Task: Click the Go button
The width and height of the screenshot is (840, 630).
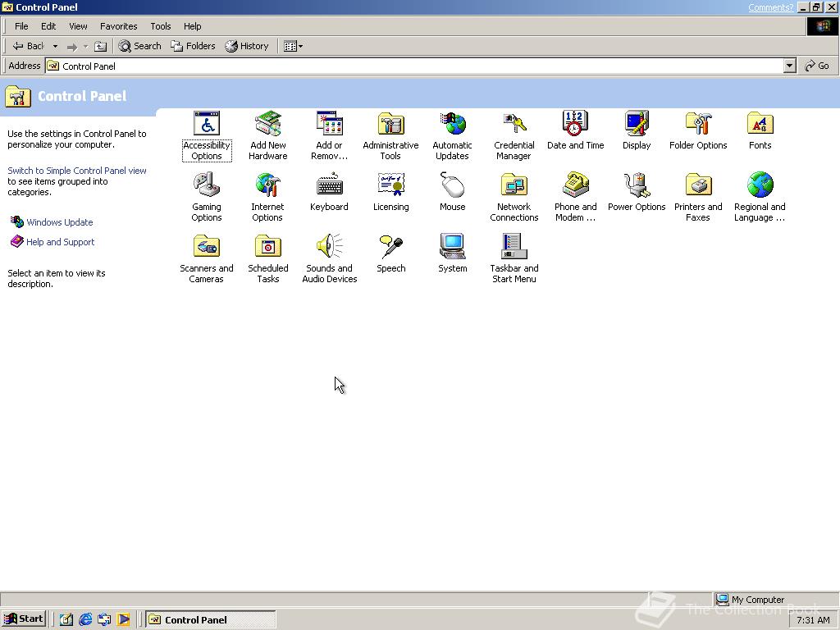Action: tap(817, 66)
